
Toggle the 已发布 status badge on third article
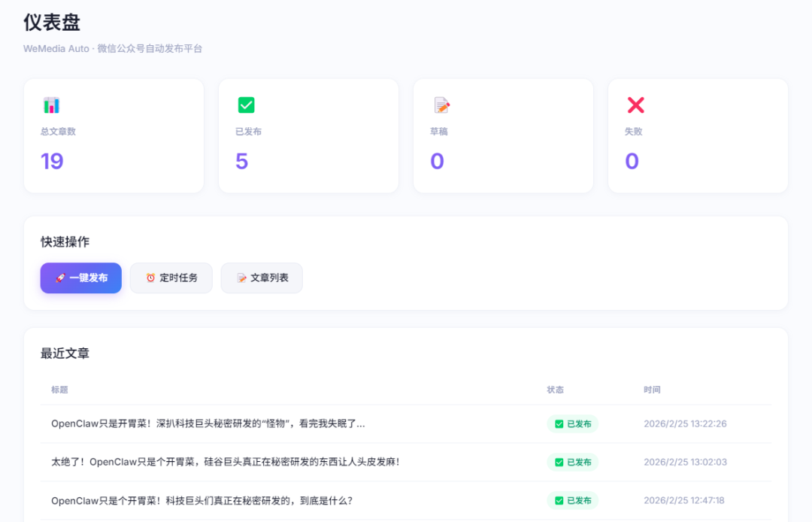click(572, 500)
